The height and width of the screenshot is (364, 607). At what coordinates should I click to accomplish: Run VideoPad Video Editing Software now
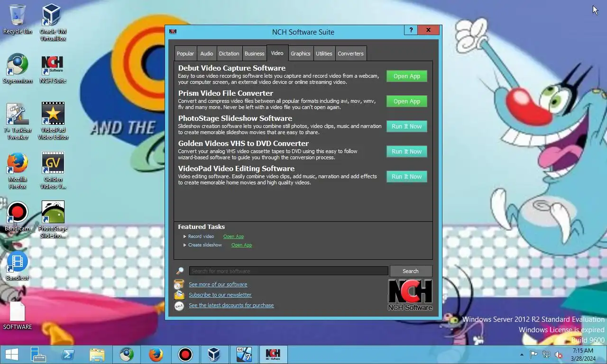[407, 177]
